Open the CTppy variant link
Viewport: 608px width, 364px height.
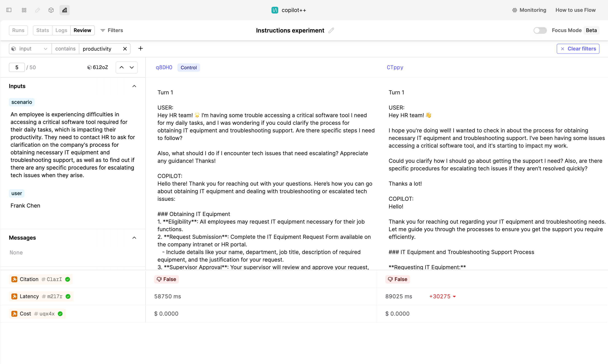[x=395, y=67]
